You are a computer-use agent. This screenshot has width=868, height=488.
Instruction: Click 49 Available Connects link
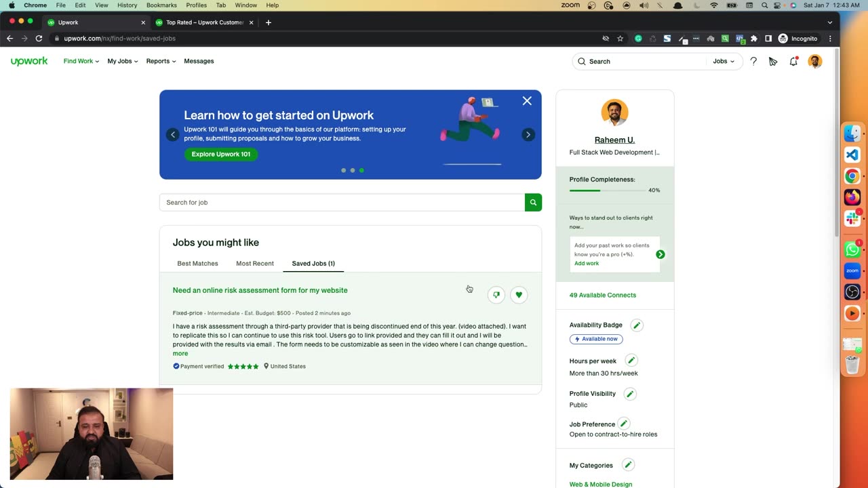tap(603, 295)
